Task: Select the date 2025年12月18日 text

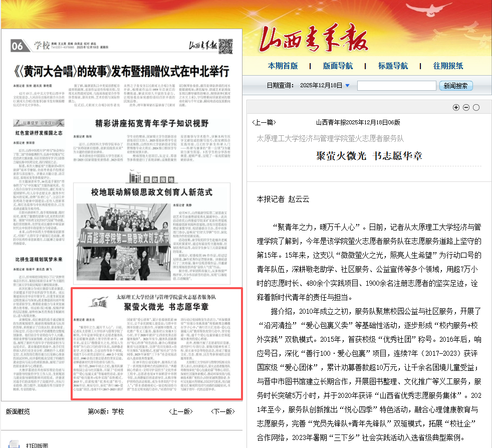Action: (321, 86)
